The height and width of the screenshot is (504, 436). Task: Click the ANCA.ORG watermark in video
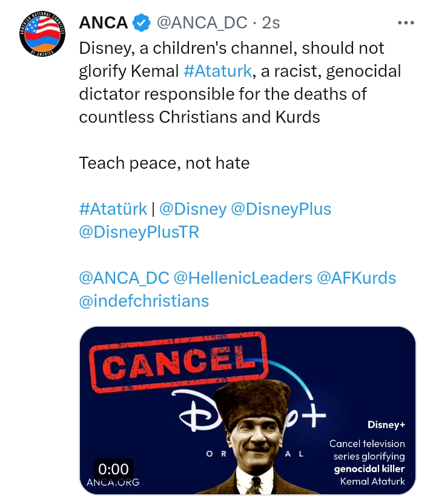pyautogui.click(x=113, y=482)
